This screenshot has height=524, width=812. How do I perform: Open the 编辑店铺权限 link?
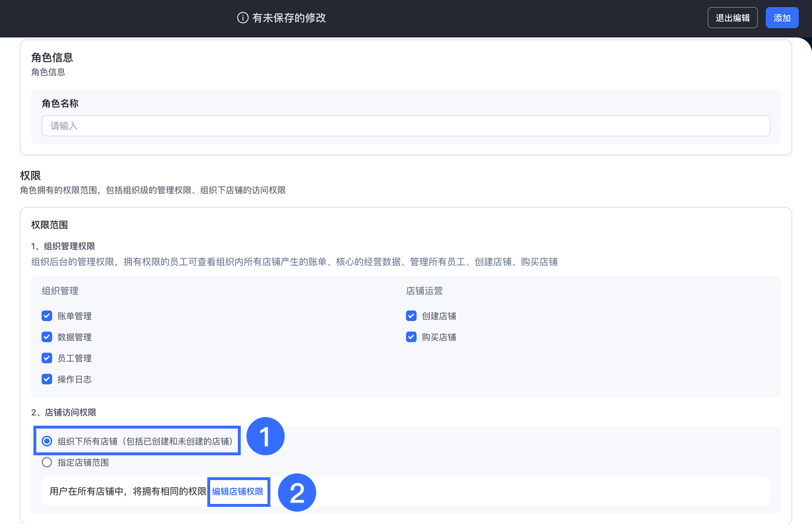238,492
